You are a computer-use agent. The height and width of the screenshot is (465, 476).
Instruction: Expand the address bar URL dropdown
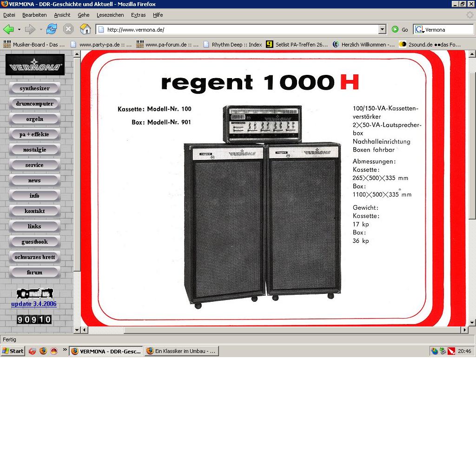point(383,29)
